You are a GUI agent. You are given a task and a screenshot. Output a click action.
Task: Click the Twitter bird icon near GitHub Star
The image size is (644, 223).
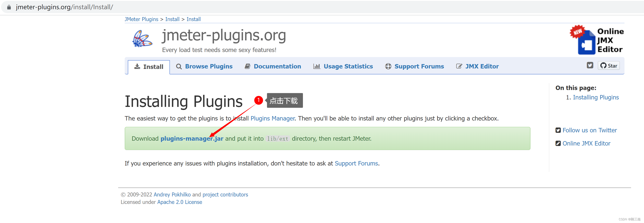click(x=590, y=65)
